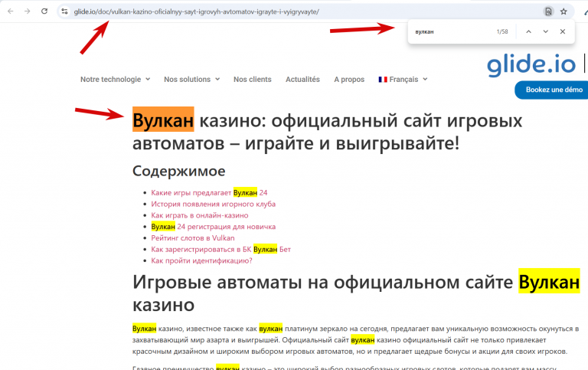Open site information icon in address bar
The height and width of the screenshot is (370, 588).
(x=64, y=11)
